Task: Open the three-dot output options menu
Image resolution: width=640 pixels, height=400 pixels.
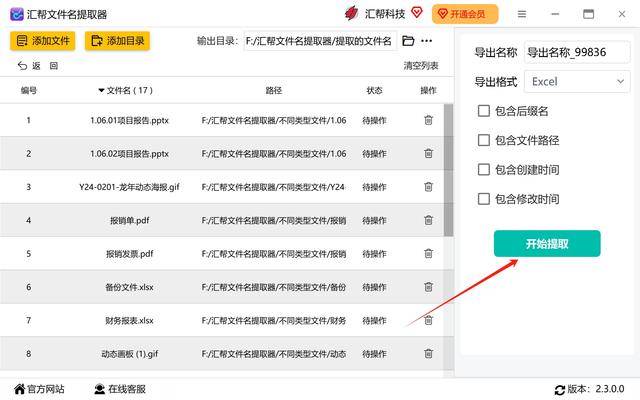Action: pyautogui.click(x=427, y=41)
